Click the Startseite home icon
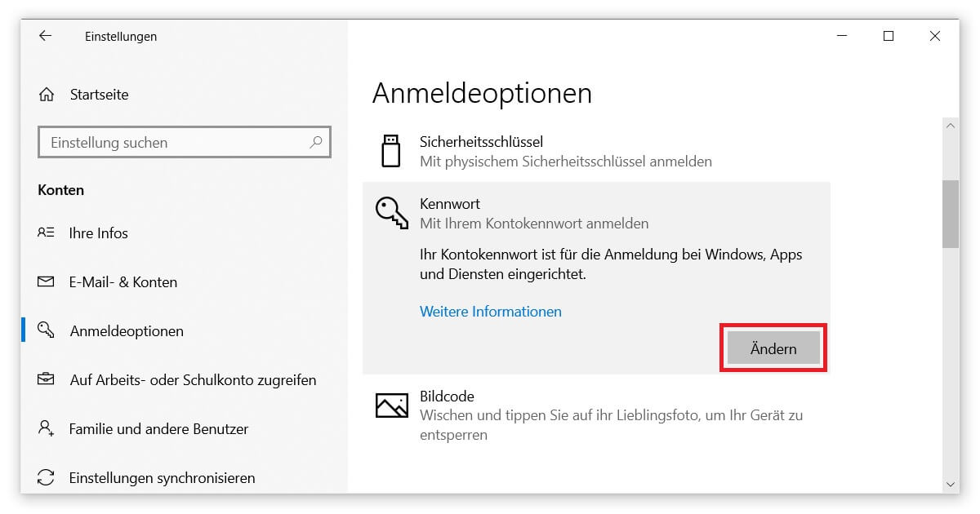The image size is (980, 514). click(46, 94)
